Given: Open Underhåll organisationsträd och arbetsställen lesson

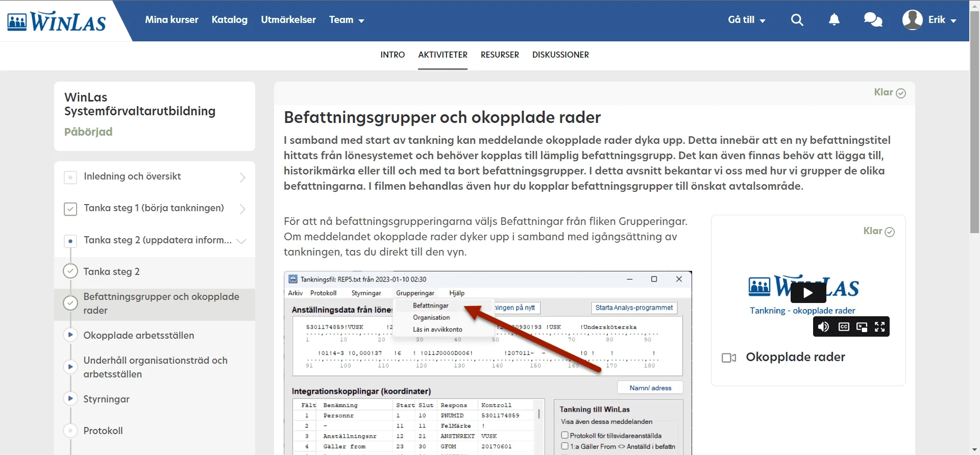Looking at the screenshot, I should pos(156,367).
